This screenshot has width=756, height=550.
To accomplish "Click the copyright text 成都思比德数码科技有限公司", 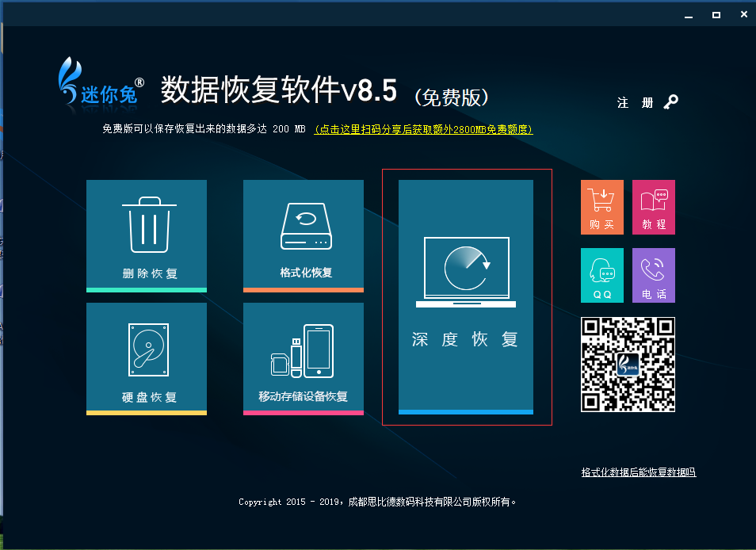I will [x=410, y=502].
